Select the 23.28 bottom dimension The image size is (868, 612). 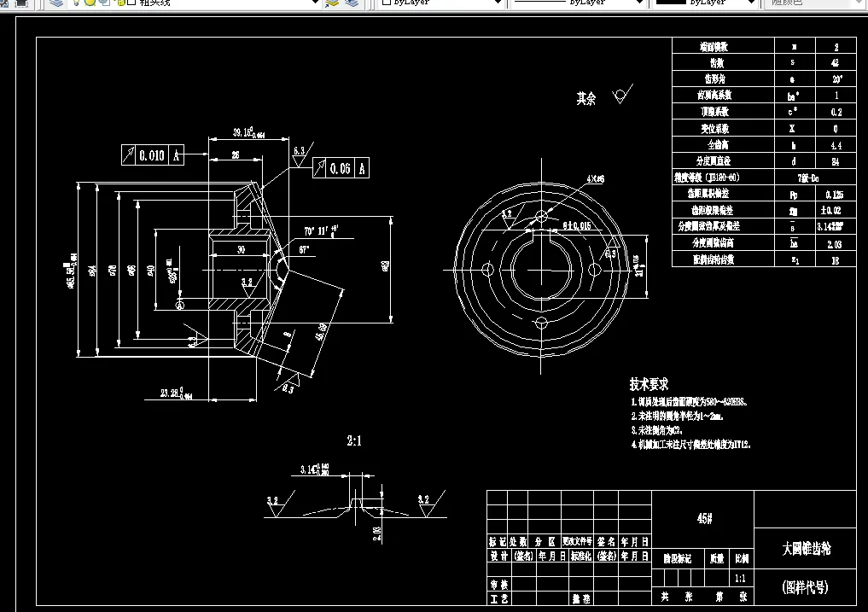(176, 393)
